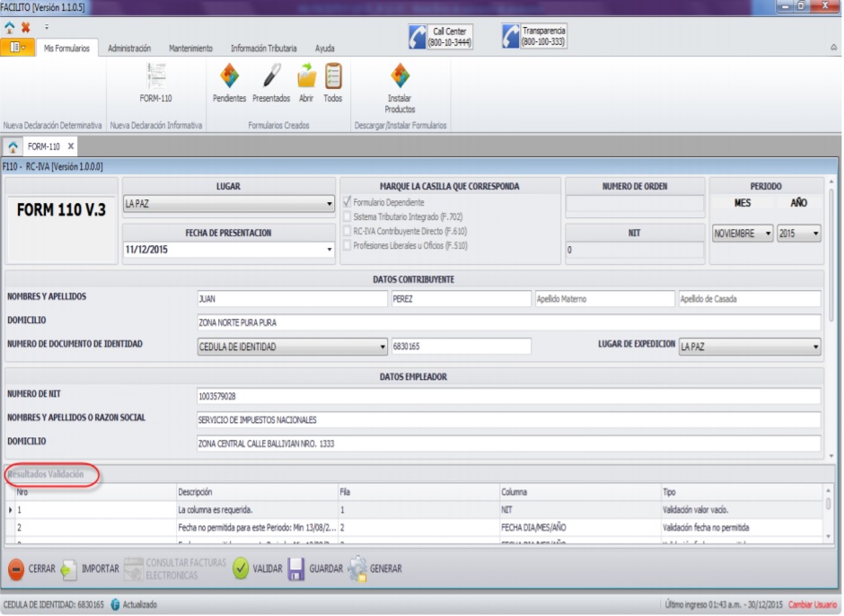Check Sistema Tributario Integrado (F.702) box
Viewport: 844px width, 616px height.
click(347, 216)
